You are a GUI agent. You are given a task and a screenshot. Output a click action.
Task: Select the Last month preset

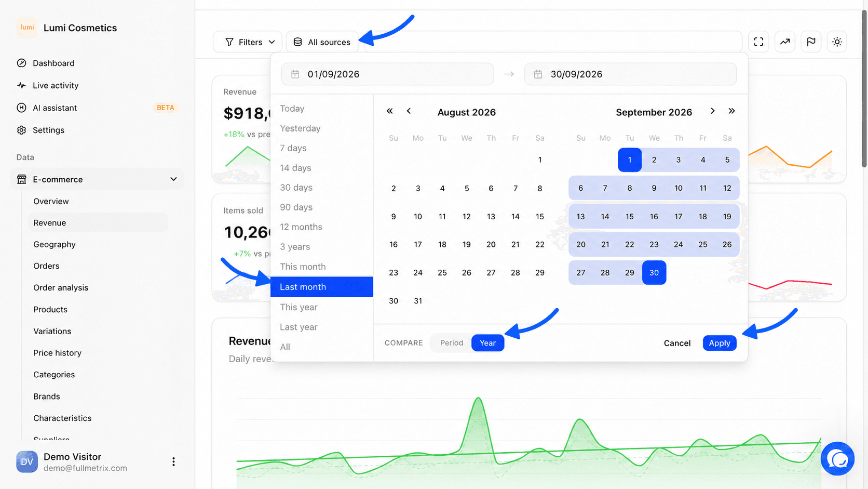pos(322,287)
